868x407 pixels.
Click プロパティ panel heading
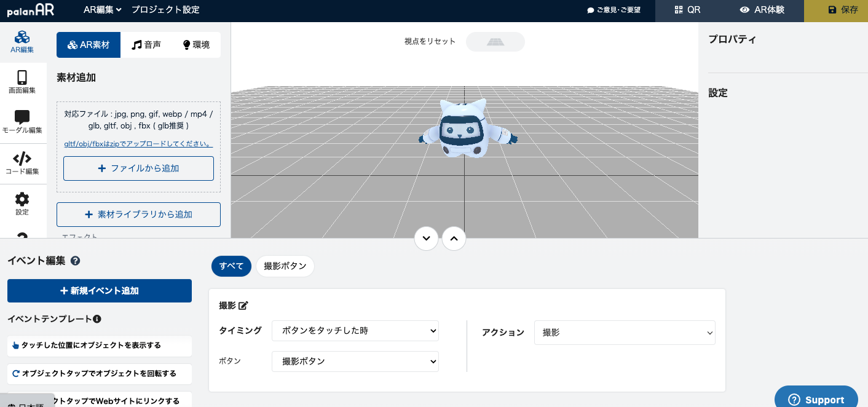732,39
